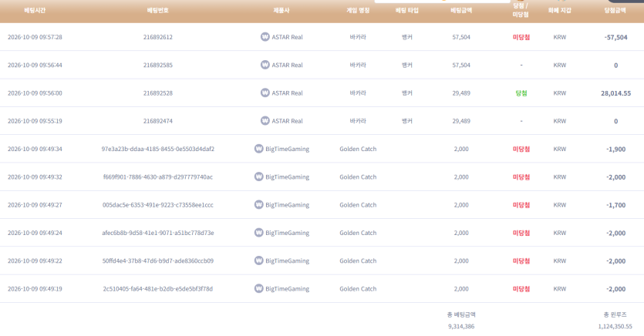Click BigTimeGaming icon in the 09:49:27 row

tap(258, 204)
